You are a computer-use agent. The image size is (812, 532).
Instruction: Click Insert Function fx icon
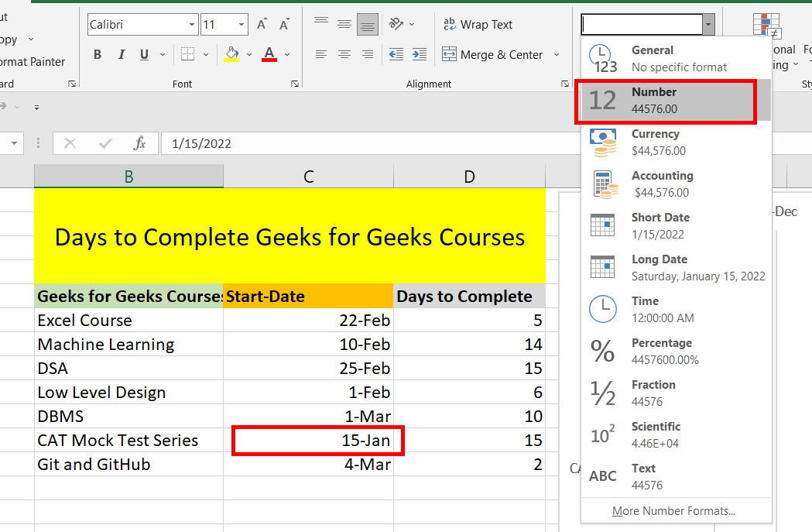pyautogui.click(x=139, y=143)
